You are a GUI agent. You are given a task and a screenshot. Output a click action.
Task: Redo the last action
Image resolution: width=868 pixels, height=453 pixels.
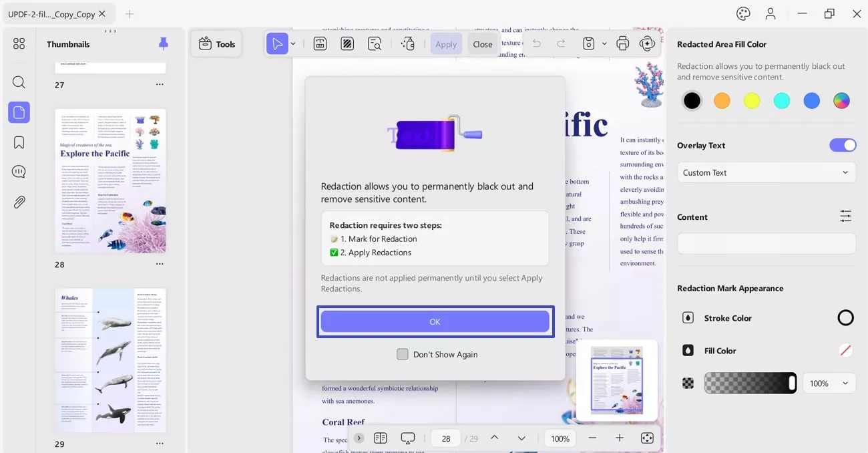click(561, 44)
